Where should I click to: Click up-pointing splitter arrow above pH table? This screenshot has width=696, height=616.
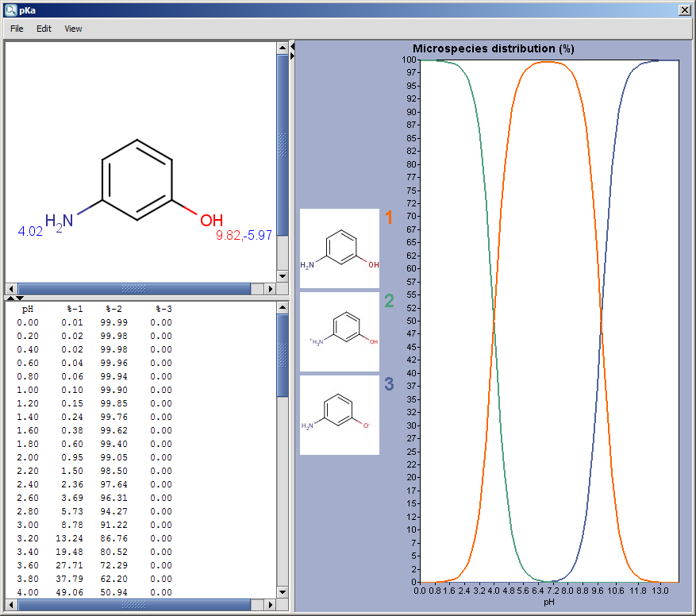pyautogui.click(x=9, y=298)
